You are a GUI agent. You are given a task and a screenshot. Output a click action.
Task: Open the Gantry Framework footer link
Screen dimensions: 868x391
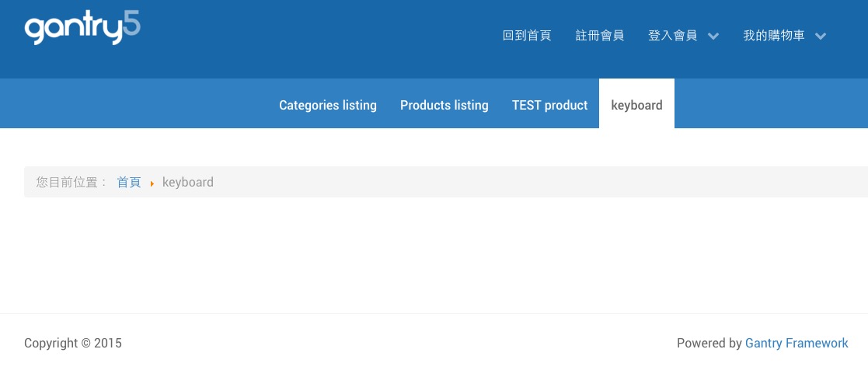tap(797, 343)
